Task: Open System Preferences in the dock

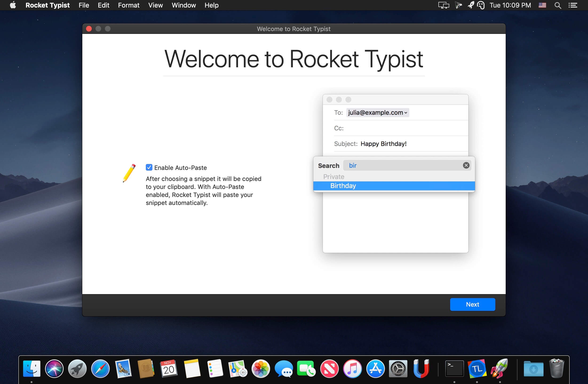Action: point(398,369)
